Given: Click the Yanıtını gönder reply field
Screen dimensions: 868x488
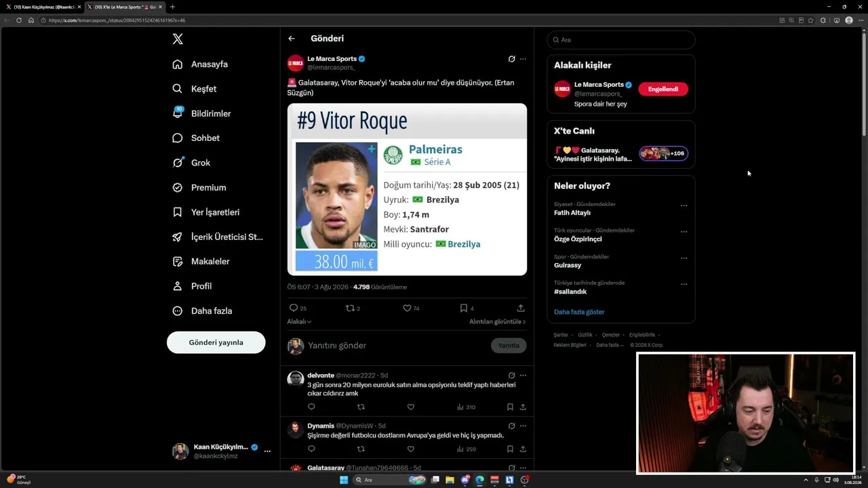Looking at the screenshot, I should click(x=396, y=346).
